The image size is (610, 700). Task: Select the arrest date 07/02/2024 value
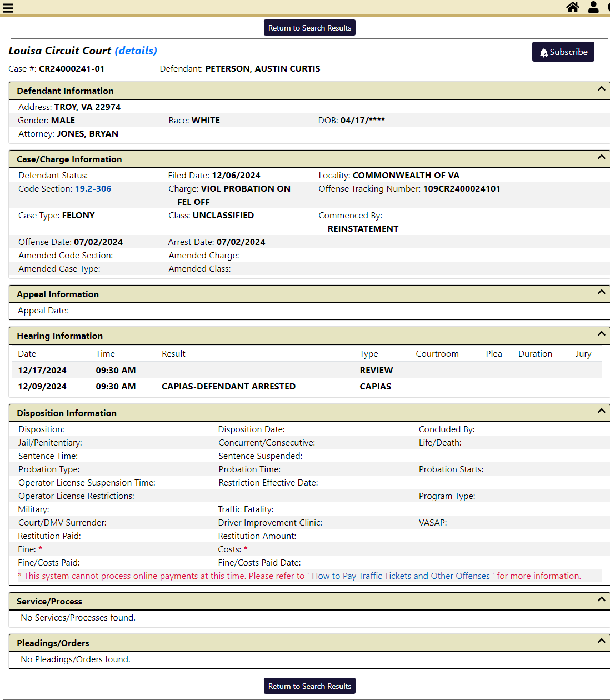(241, 242)
